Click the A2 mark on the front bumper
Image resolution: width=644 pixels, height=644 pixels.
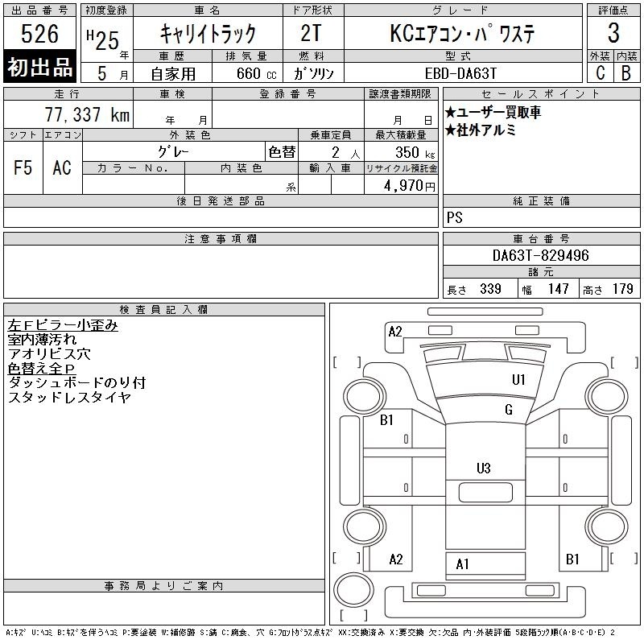point(395,331)
